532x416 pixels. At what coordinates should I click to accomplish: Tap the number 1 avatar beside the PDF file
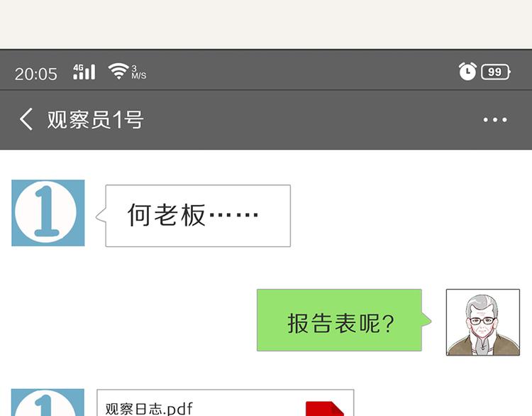tap(48, 403)
